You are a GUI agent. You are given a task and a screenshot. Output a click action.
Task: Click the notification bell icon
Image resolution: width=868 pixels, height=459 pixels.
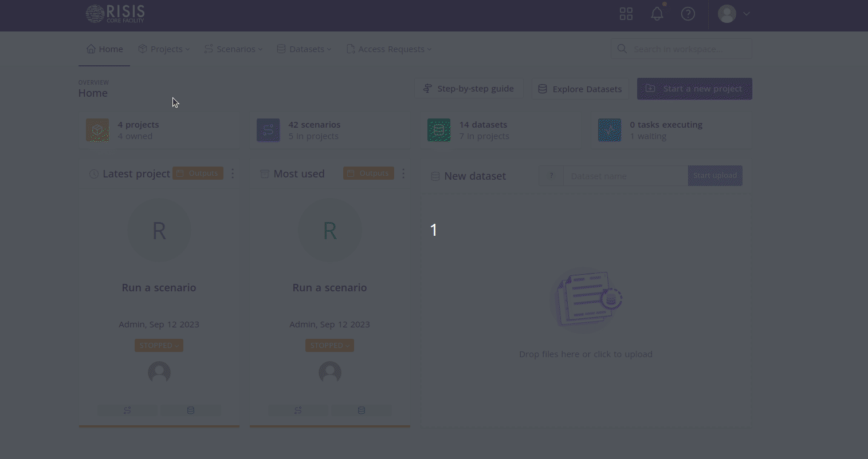[657, 13]
